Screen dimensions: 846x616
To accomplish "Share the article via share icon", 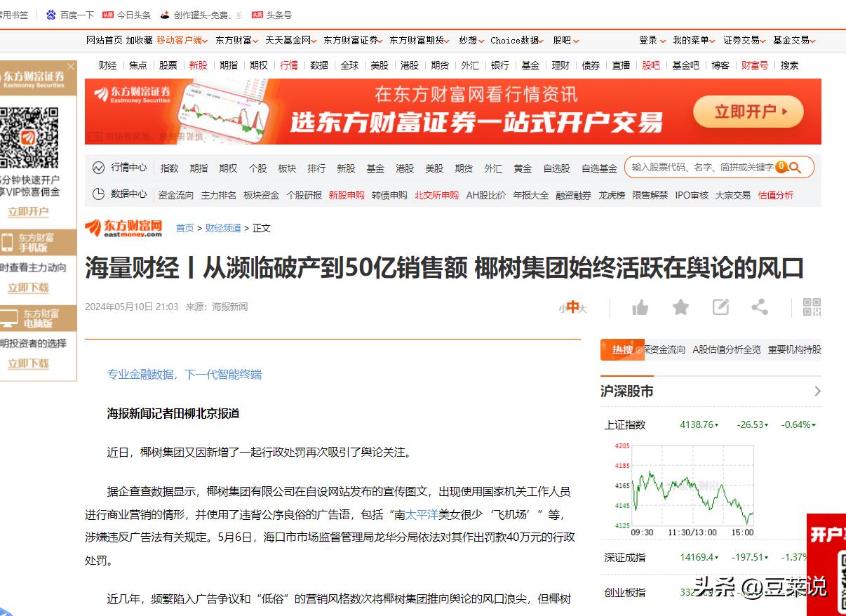I will [x=760, y=307].
